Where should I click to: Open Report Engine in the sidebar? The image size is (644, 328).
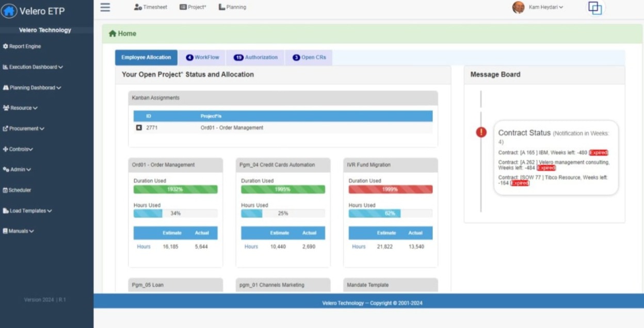[22, 46]
